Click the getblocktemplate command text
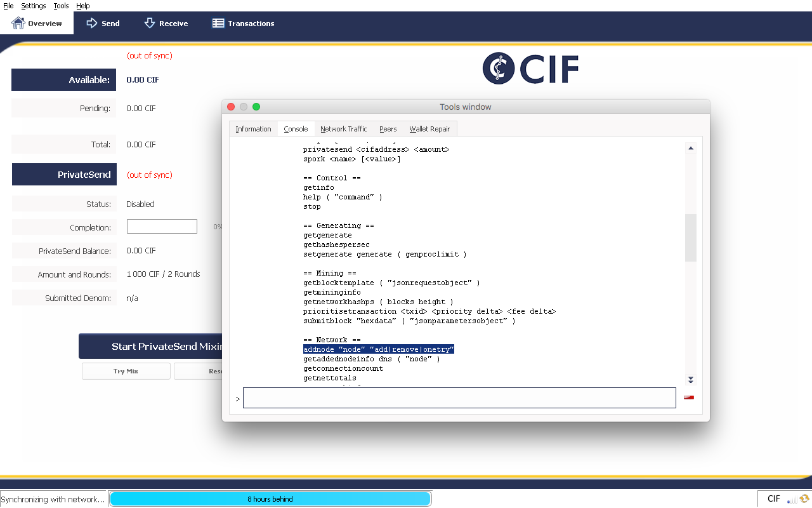The image size is (812, 508). pos(391,283)
